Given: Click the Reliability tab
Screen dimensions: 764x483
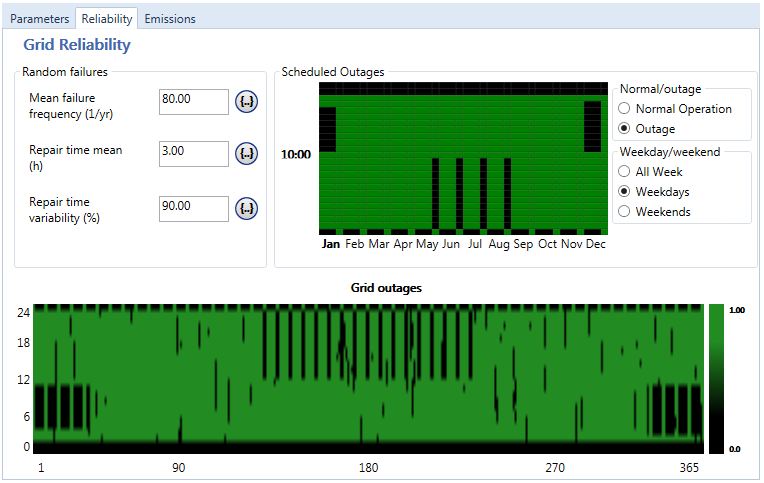Looking at the screenshot, I should click(106, 18).
